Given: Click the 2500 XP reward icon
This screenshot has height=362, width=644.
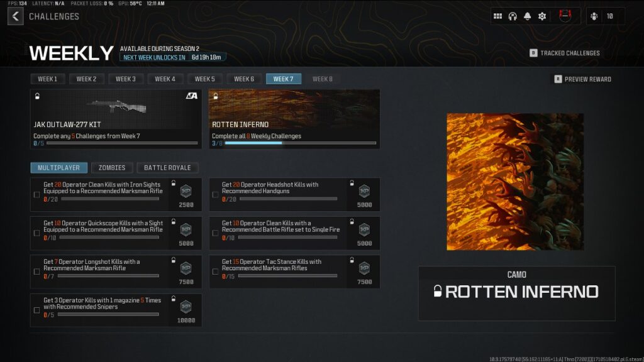Looking at the screenshot, I should tap(186, 191).
